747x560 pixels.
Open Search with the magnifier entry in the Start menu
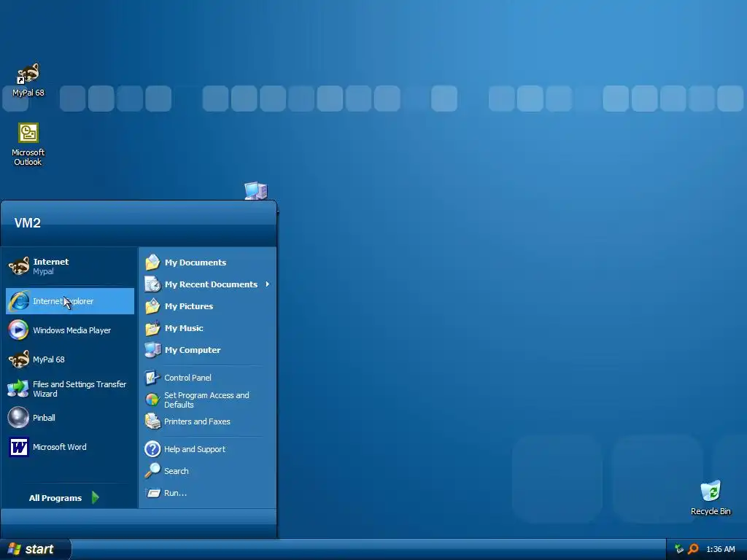tap(208, 471)
